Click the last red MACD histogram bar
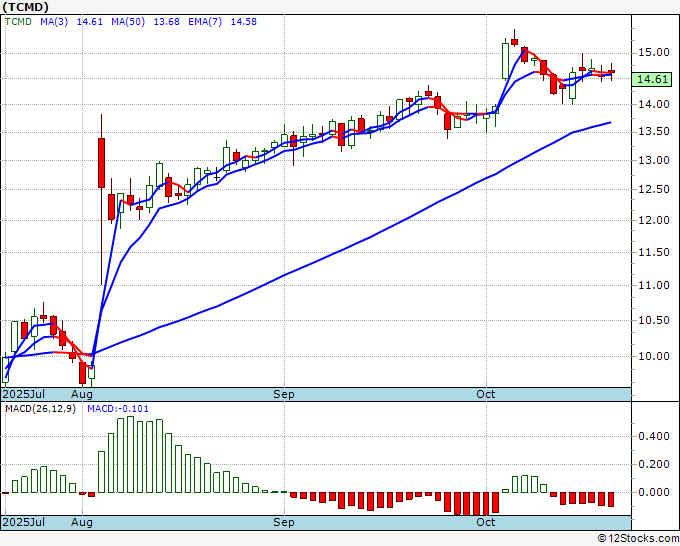Screen dimensions: 680x546 pos(611,499)
